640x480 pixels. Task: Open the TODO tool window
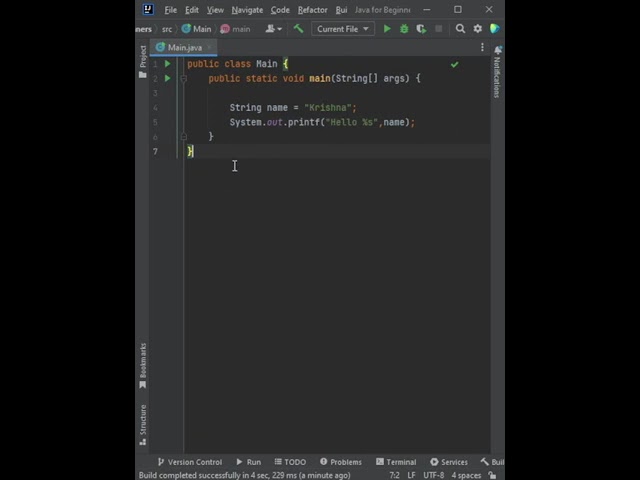[x=290, y=462]
